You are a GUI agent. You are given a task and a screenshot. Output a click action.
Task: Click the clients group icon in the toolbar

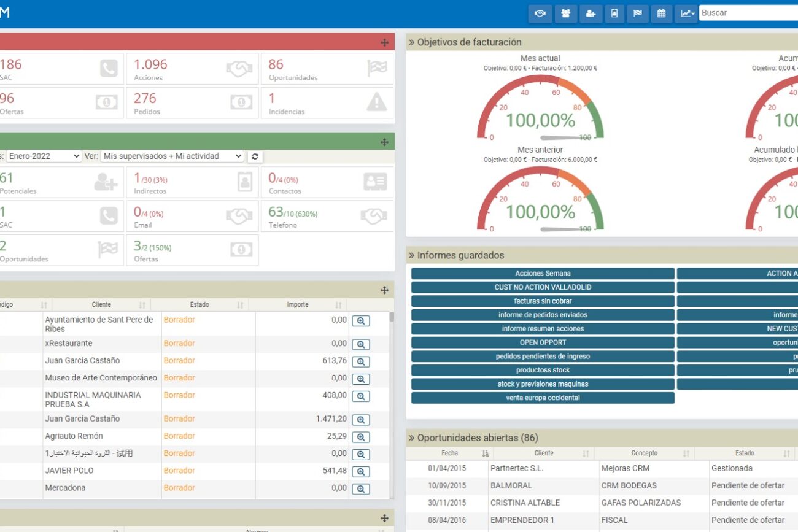[x=566, y=13]
